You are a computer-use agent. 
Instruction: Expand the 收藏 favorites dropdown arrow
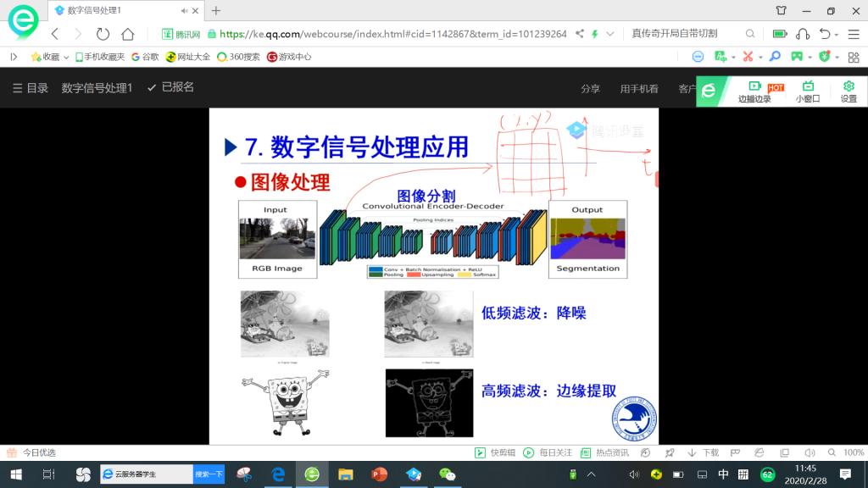66,57
